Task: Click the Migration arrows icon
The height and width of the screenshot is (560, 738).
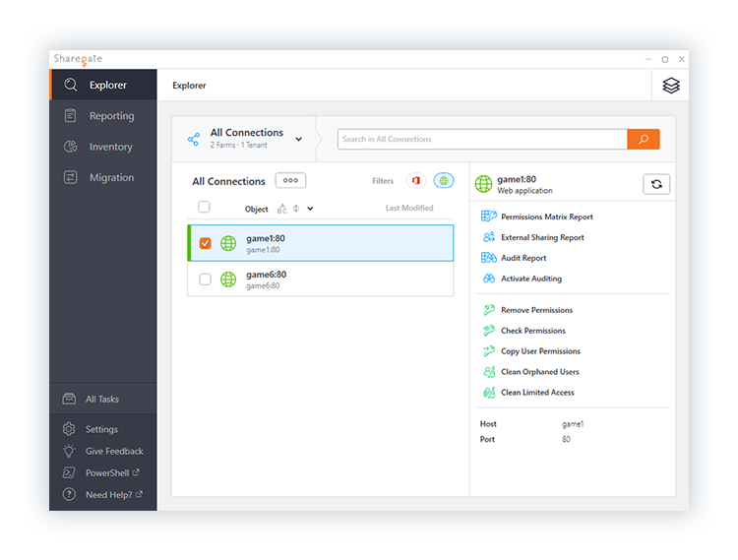Action: coord(70,177)
